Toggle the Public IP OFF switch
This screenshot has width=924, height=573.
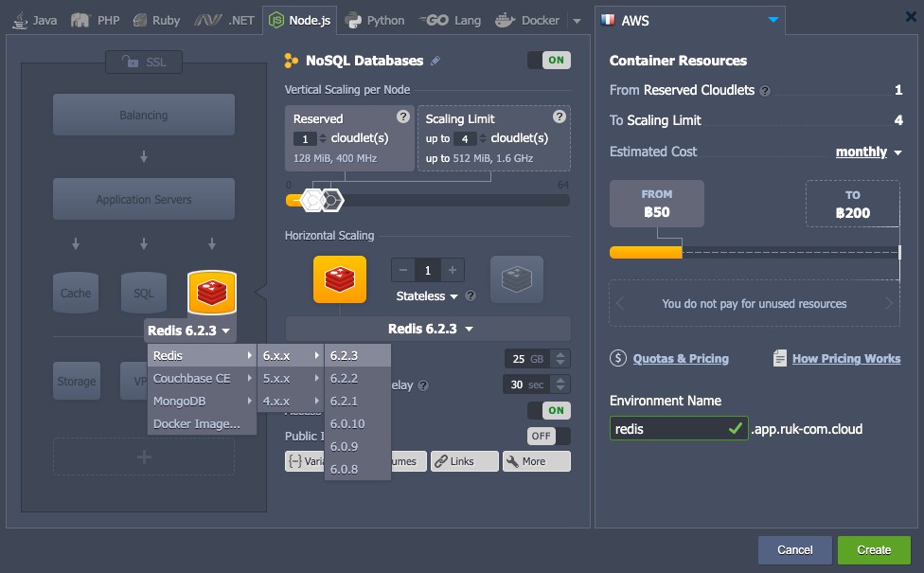click(549, 437)
